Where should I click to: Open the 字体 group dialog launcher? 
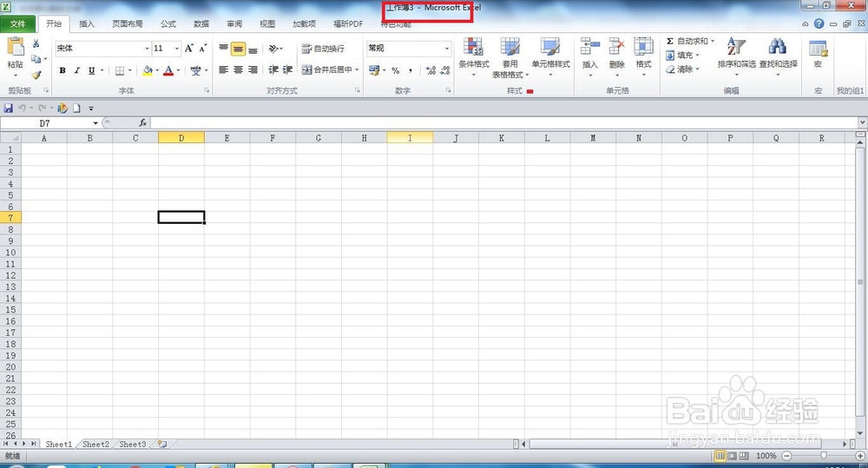click(x=207, y=90)
